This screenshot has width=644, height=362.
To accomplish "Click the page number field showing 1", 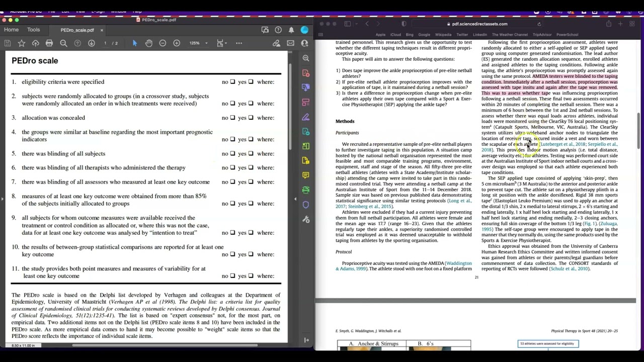I will 106,43.
